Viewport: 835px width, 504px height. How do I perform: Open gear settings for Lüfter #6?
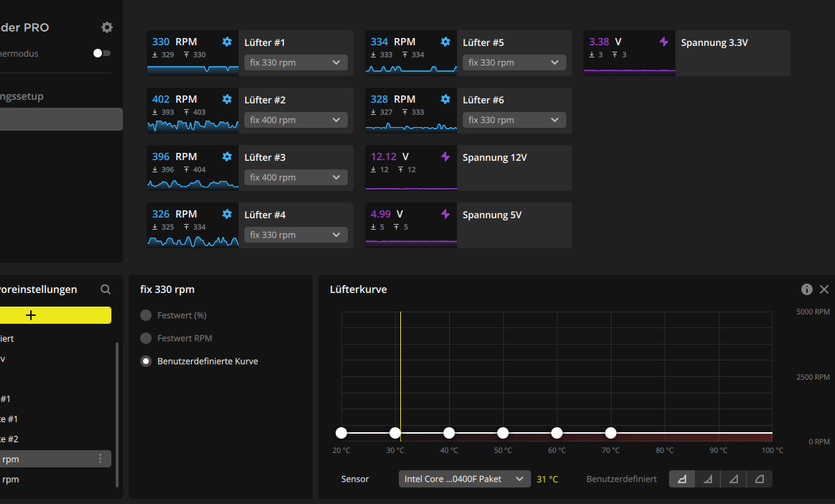click(x=446, y=99)
